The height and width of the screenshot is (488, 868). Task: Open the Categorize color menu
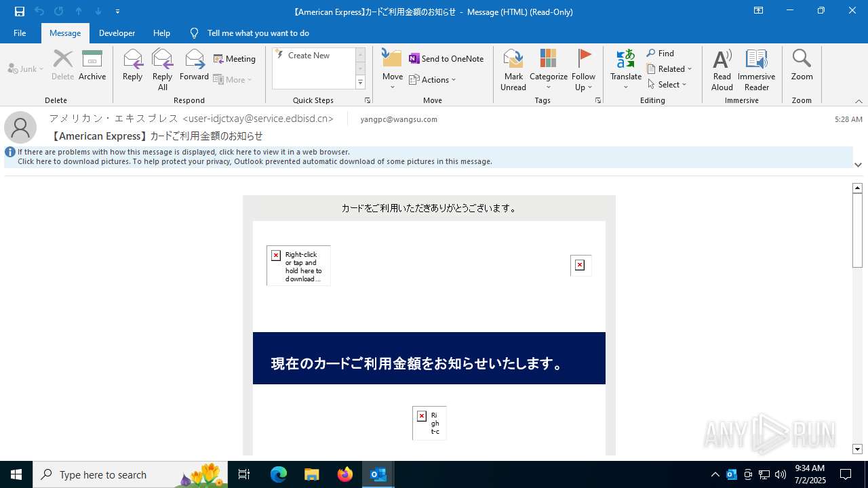coord(549,70)
